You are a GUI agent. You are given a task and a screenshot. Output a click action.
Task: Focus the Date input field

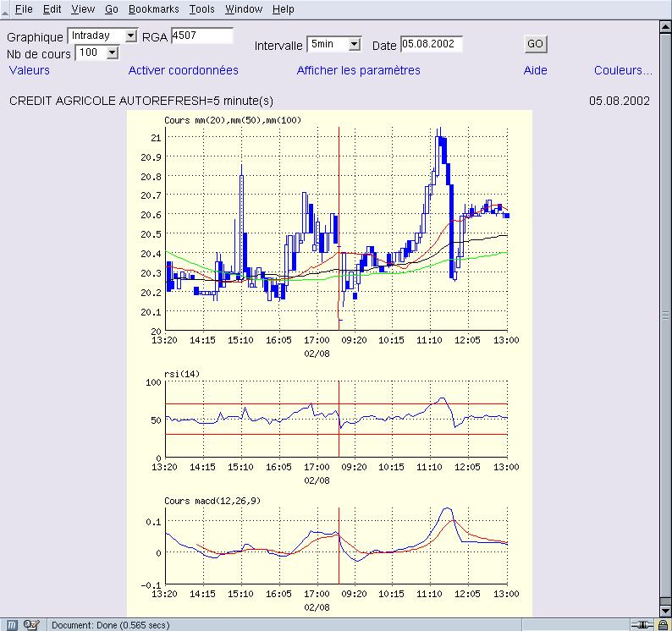[432, 44]
